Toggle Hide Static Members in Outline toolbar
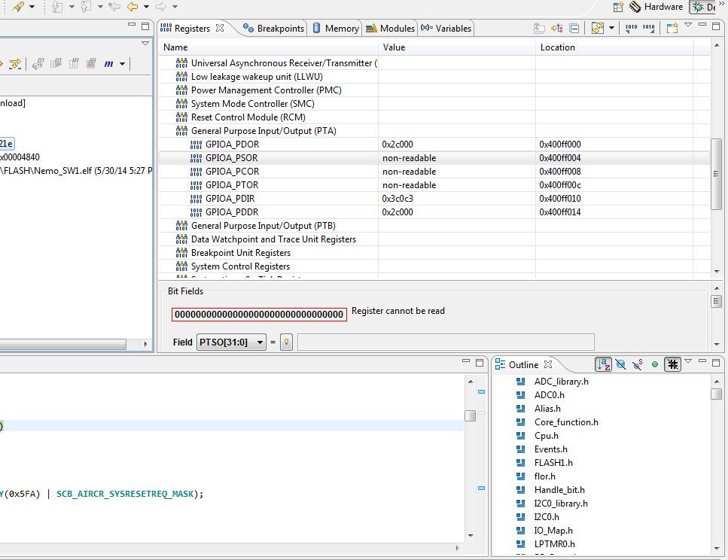728x560 pixels. pyautogui.click(x=638, y=364)
